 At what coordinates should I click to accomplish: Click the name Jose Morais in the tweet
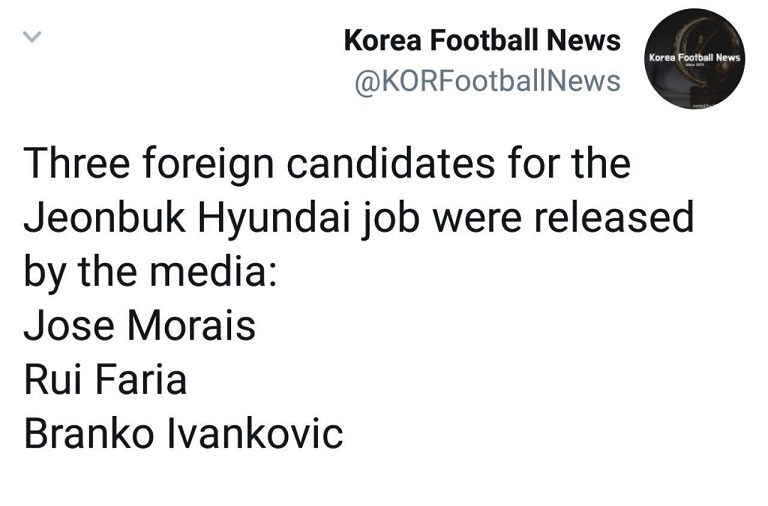[139, 326]
